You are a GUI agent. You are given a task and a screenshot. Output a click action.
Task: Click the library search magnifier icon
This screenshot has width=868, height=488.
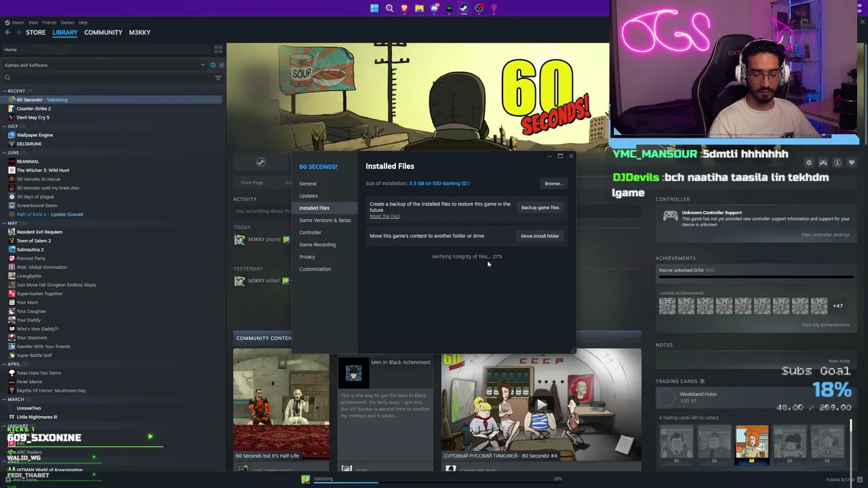(7, 78)
